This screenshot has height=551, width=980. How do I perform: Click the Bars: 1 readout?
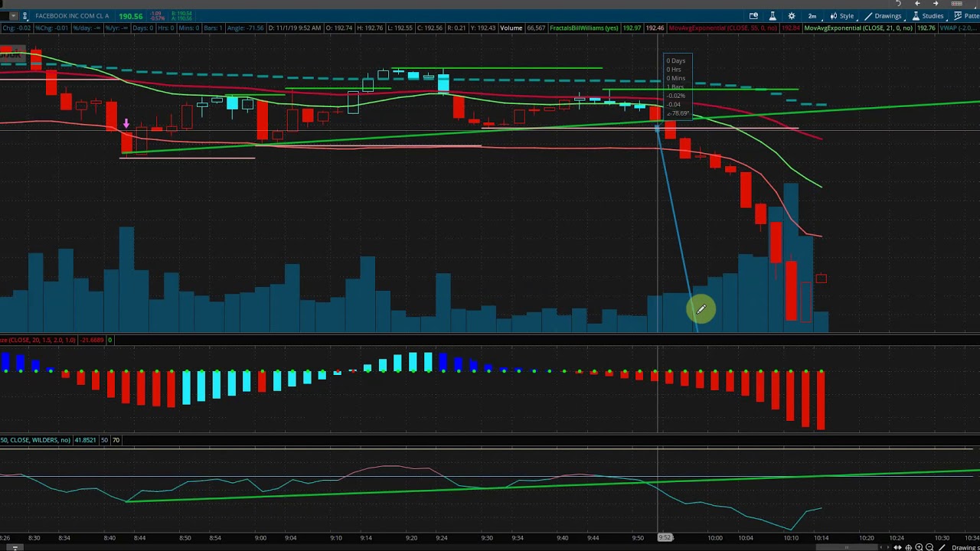pyautogui.click(x=214, y=28)
